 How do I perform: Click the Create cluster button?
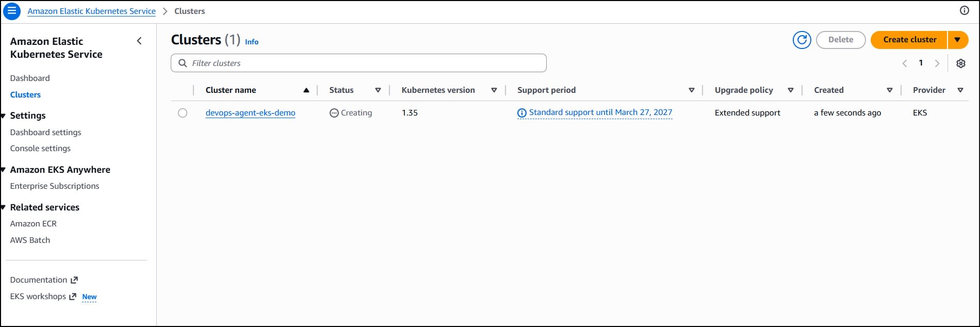tap(909, 40)
